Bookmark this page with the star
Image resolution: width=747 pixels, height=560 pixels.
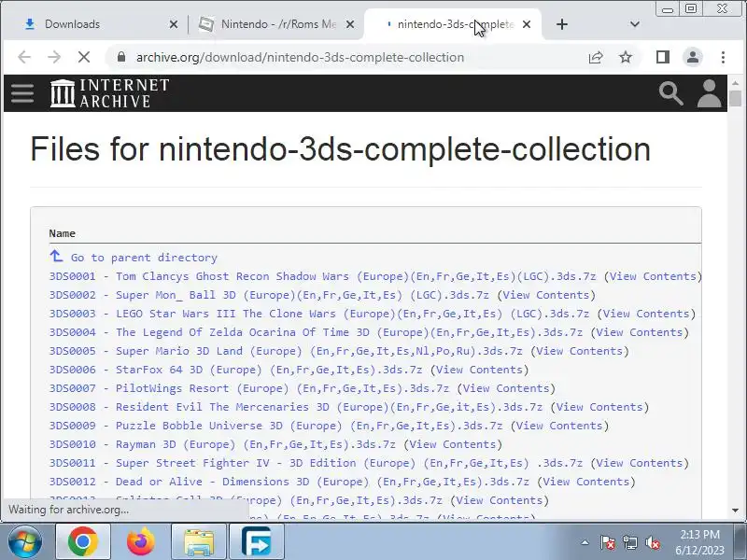click(x=626, y=57)
